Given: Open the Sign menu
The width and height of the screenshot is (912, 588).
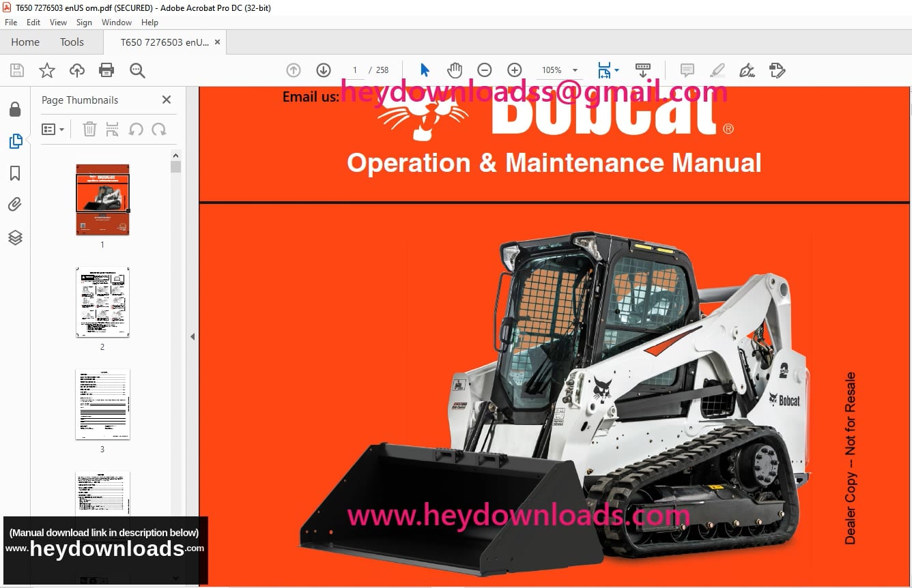Looking at the screenshot, I should [x=85, y=23].
